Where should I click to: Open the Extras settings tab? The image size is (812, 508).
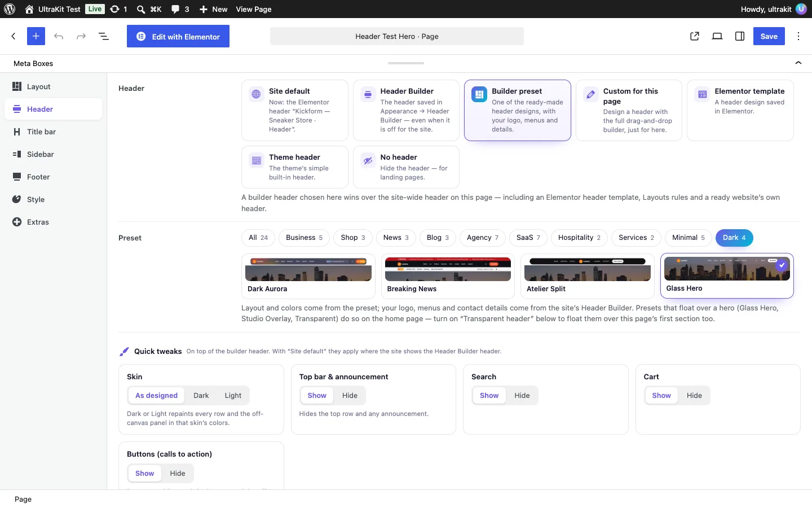pos(54,222)
